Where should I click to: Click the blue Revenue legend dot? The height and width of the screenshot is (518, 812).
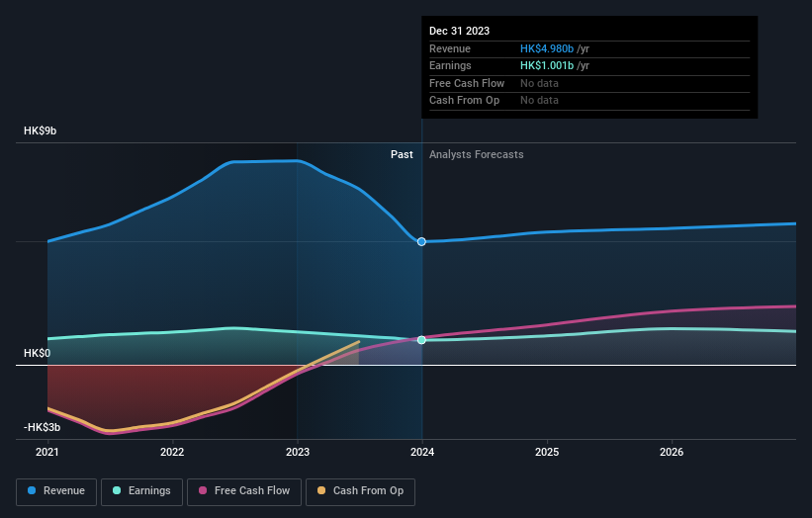(32, 490)
